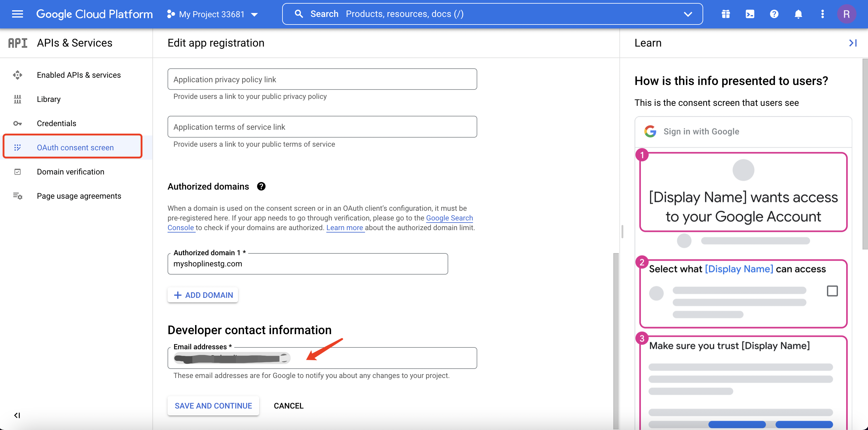Focus the Application privacy policy link field
Viewport: 868px width, 430px height.
point(322,80)
